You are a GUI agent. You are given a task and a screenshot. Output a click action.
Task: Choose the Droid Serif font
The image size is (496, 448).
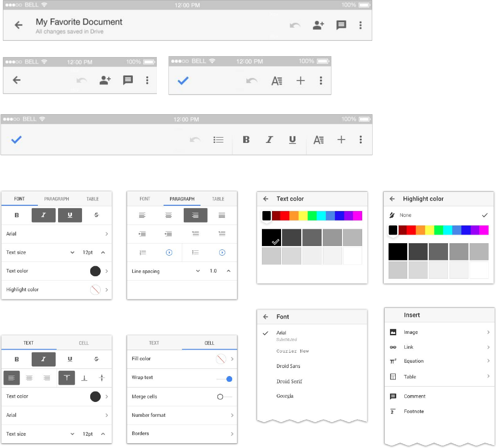(x=289, y=381)
